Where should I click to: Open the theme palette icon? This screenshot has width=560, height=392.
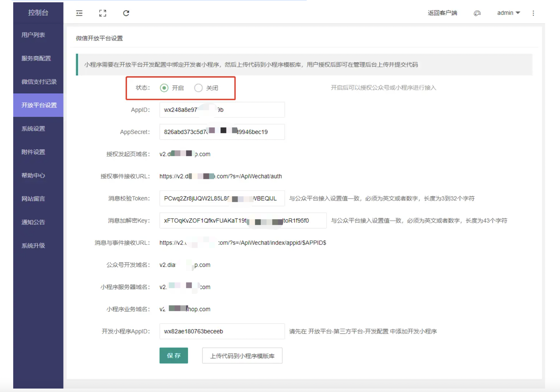coord(477,13)
